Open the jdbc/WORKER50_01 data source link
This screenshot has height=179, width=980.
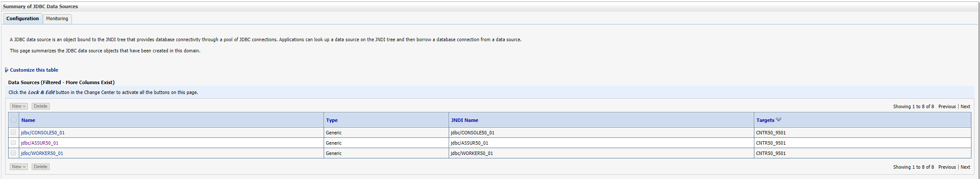click(x=42, y=154)
